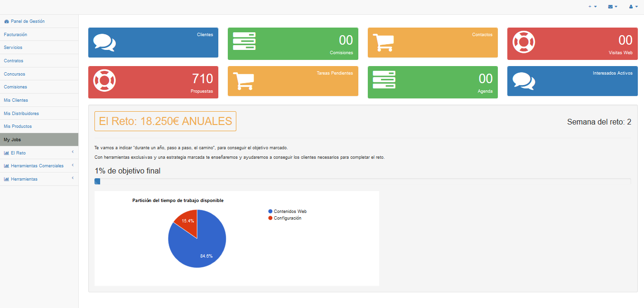Click the server icon on Agenda card
Image resolution: width=644 pixels, height=308 pixels.
coord(384,79)
